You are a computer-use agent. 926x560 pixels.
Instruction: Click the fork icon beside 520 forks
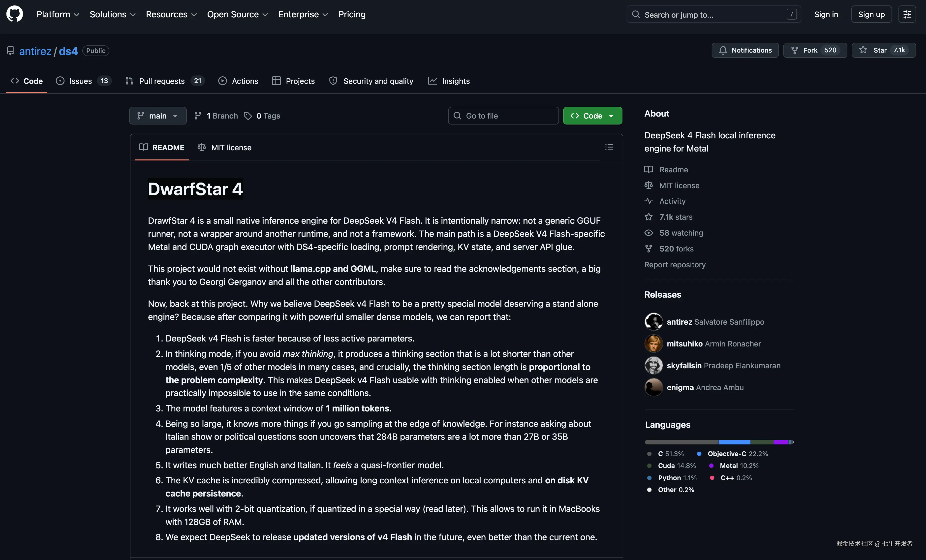[649, 249]
